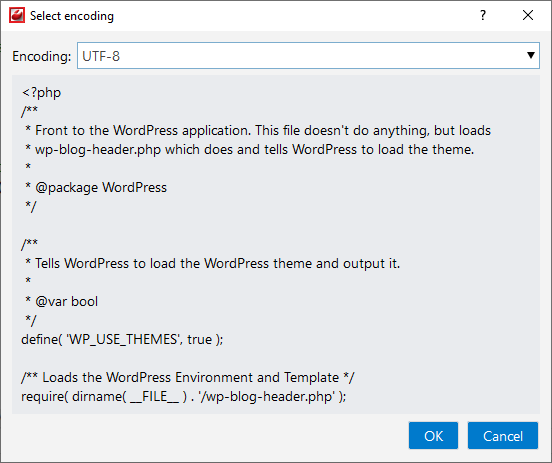This screenshot has height=463, width=552.
Task: Confirm the encoding with OK
Action: coord(433,436)
